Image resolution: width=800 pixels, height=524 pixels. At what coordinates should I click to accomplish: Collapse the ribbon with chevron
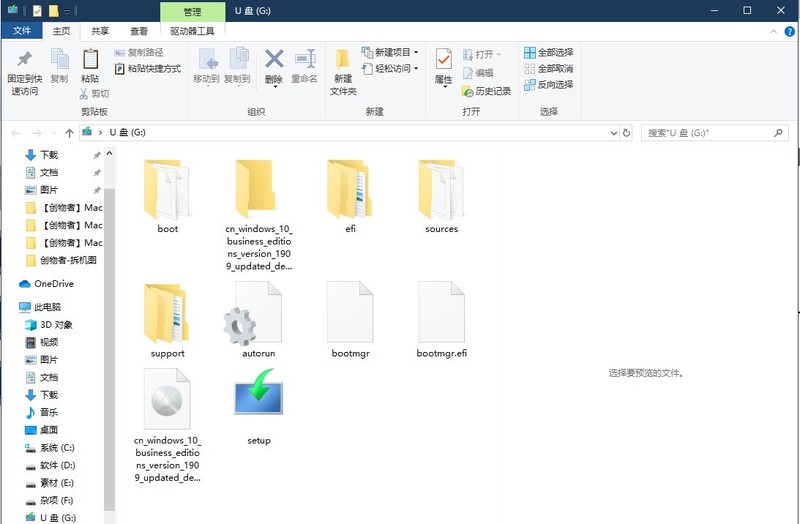(x=773, y=32)
